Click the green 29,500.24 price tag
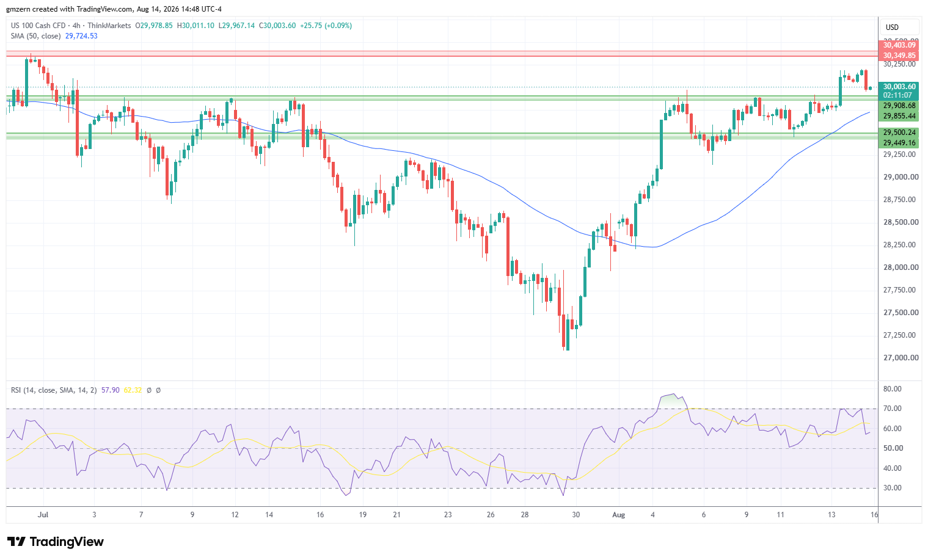The image size is (928, 560). 899,133
